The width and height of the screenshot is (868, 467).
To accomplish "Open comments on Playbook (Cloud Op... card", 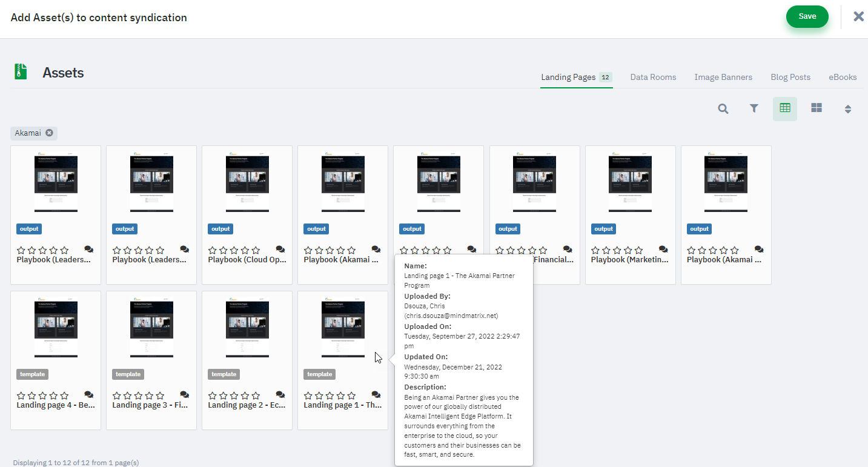I will click(x=280, y=250).
